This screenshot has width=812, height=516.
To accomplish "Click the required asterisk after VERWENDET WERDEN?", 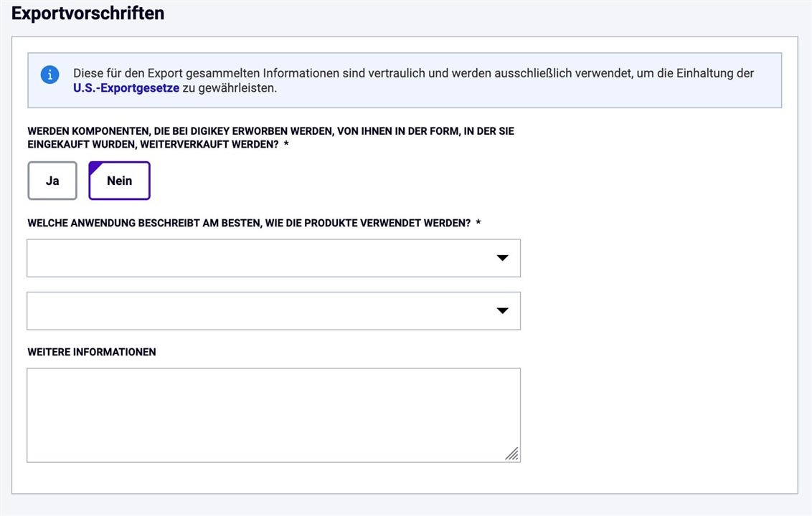I will pyautogui.click(x=478, y=223).
